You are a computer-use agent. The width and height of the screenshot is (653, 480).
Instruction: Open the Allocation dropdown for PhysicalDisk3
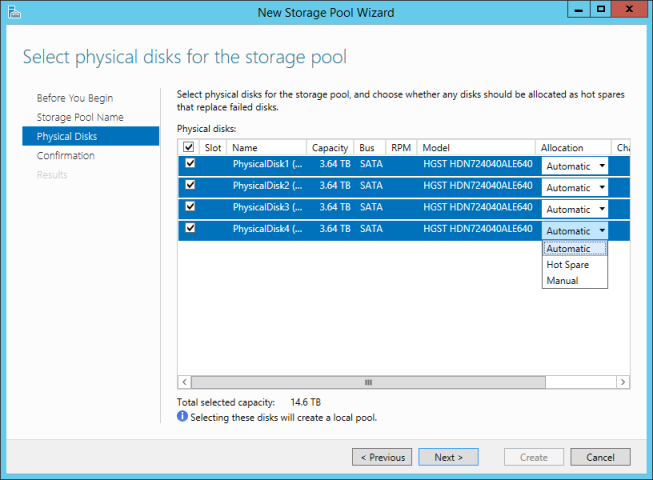(574, 209)
